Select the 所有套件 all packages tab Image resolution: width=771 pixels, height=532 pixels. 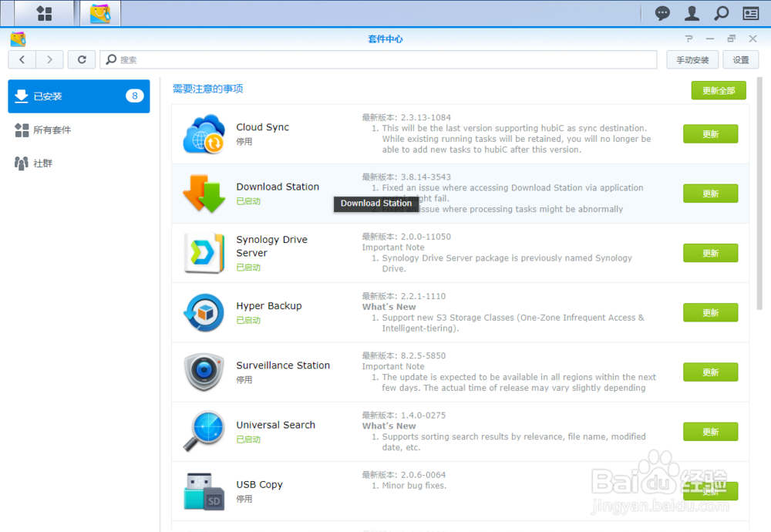[x=79, y=130]
